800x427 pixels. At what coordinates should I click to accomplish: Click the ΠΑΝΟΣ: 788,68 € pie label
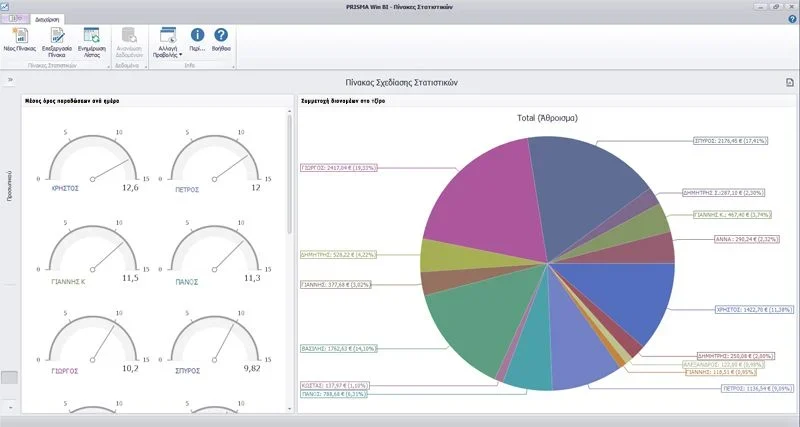[x=334, y=394]
